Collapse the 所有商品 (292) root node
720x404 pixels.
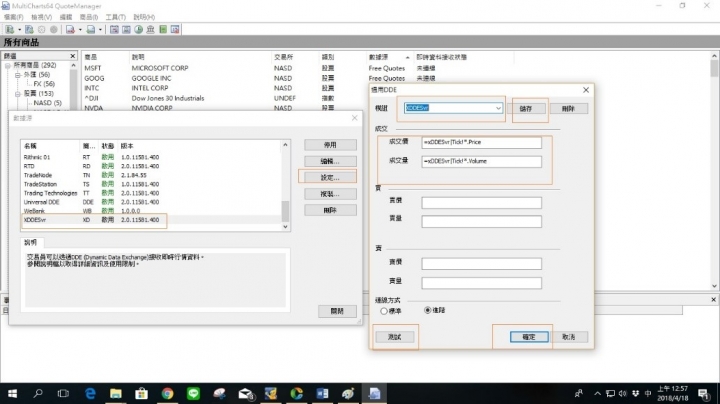click(x=8, y=66)
